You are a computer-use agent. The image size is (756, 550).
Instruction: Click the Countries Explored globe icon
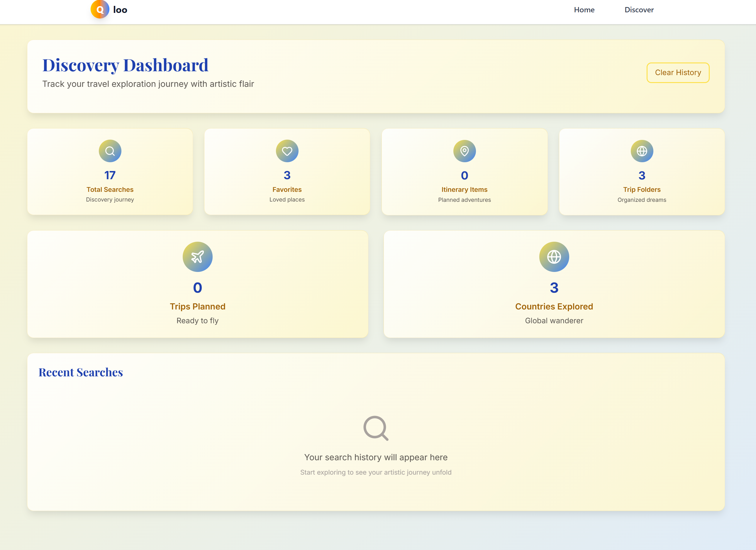coord(554,257)
